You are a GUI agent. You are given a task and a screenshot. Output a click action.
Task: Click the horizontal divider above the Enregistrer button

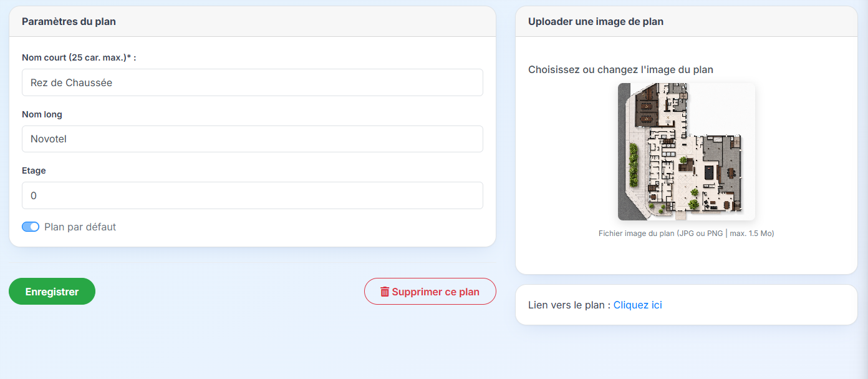[x=253, y=263]
